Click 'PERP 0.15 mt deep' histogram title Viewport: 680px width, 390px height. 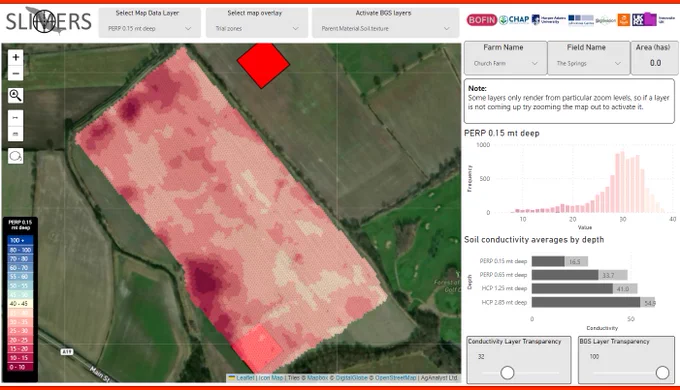[502, 133]
